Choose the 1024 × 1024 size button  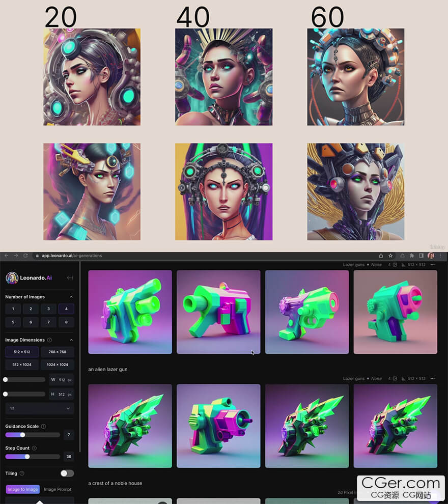tap(57, 365)
